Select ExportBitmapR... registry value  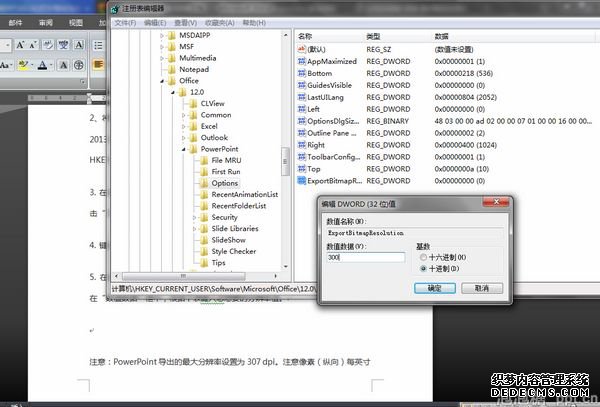click(330, 181)
